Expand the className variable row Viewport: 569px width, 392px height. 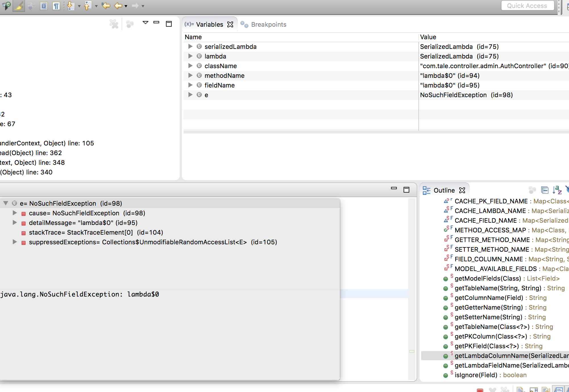pyautogui.click(x=190, y=66)
